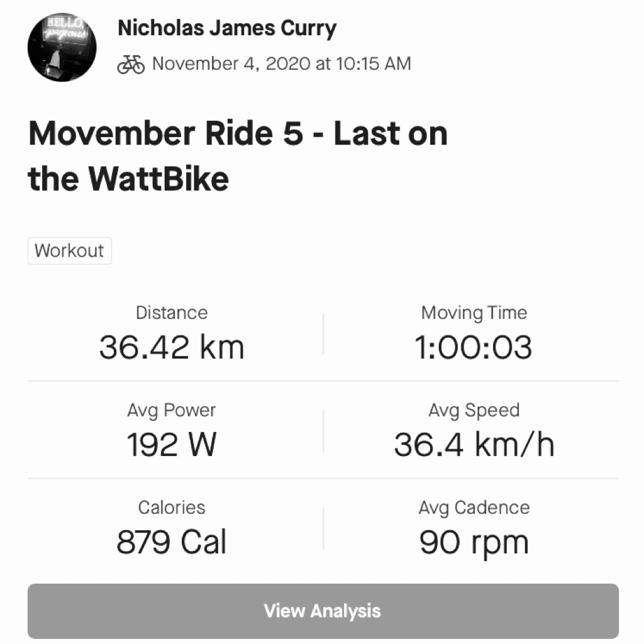The height and width of the screenshot is (644, 644).
Task: Open the Movember Ride 5 activity title
Action: 238,156
